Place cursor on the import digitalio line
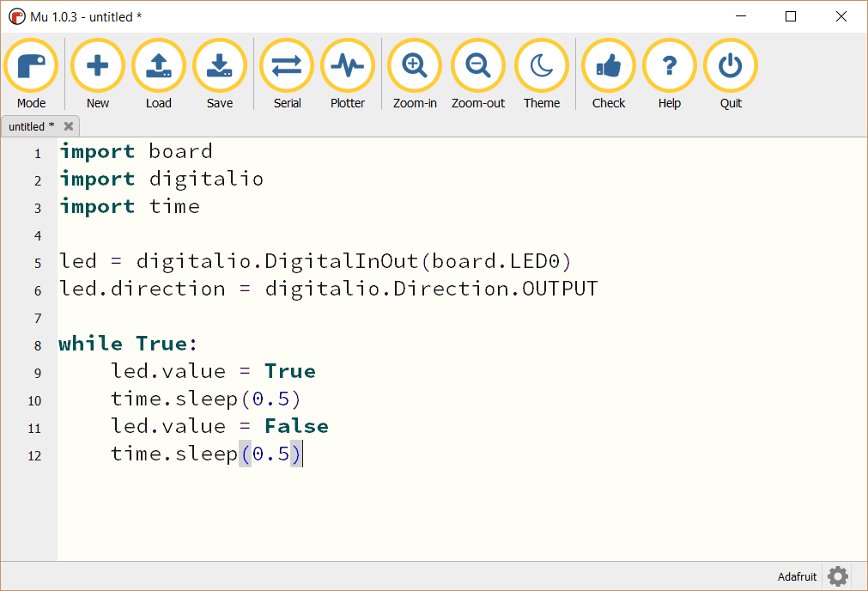868x591 pixels. [161, 179]
